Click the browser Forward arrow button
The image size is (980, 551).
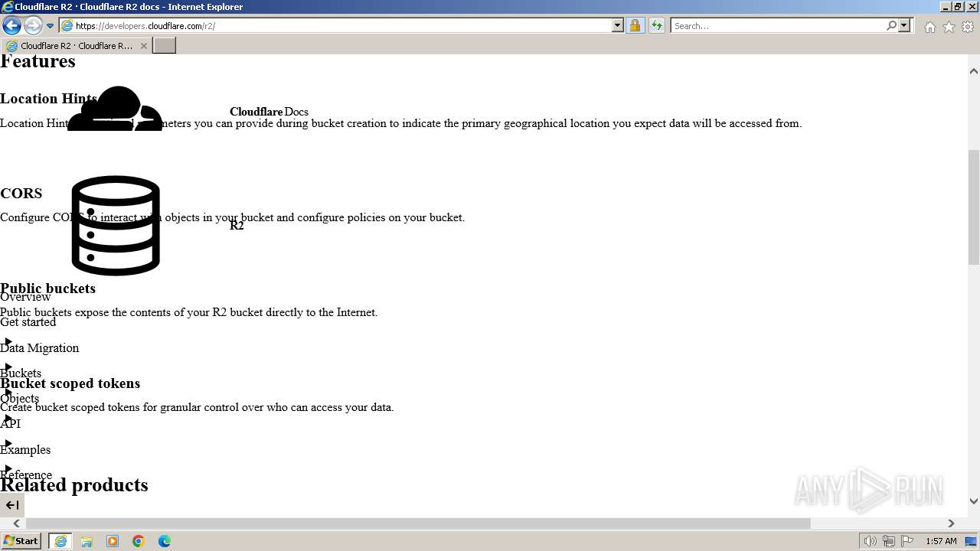(32, 25)
